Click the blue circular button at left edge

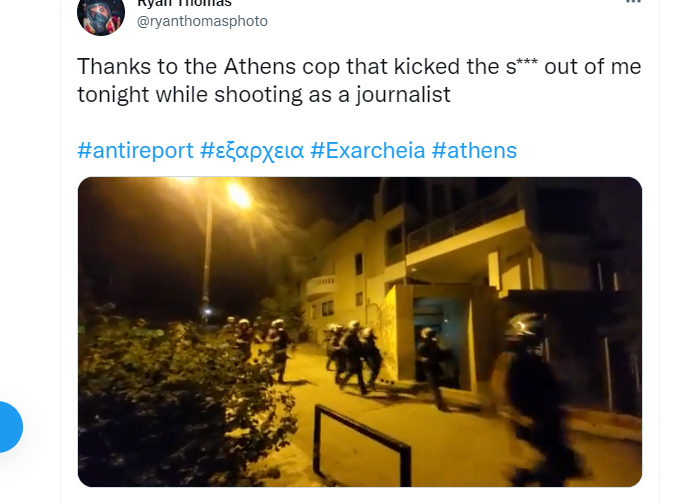[8, 427]
